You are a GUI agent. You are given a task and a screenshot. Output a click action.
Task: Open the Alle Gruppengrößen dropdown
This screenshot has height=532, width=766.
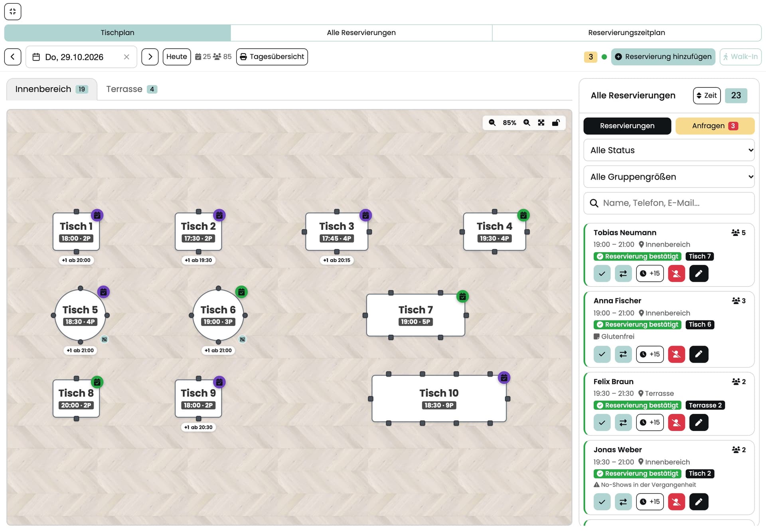(669, 177)
